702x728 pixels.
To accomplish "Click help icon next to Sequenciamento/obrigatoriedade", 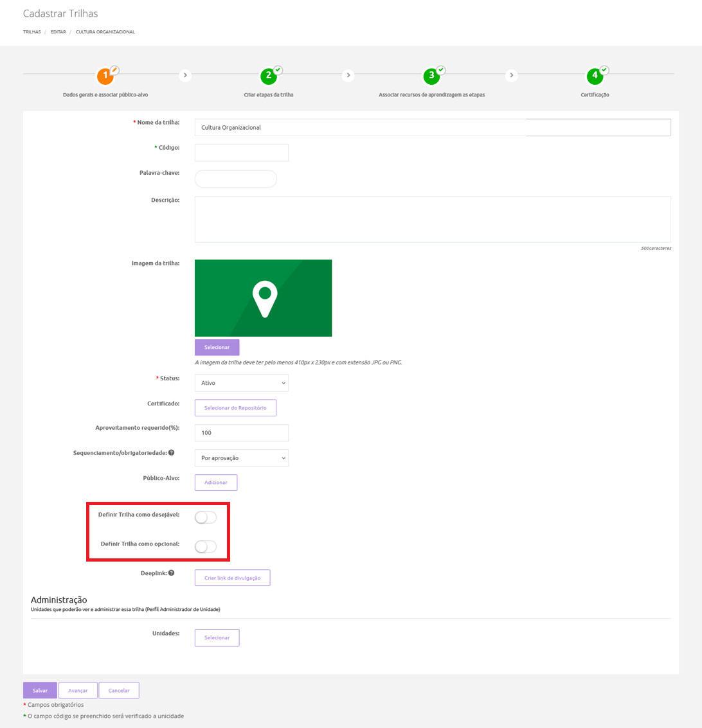I will [x=171, y=452].
